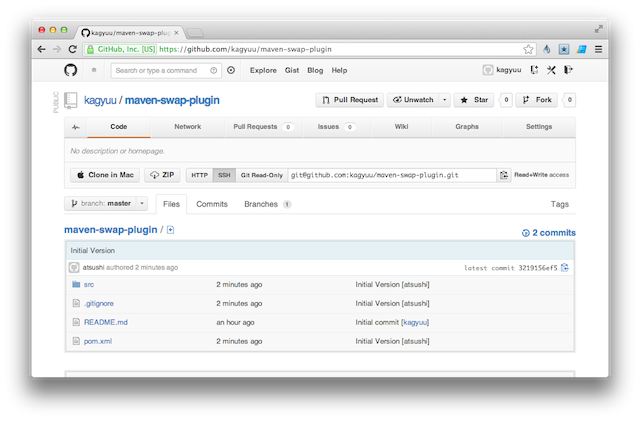Open the branch: master dropdown
Viewport: 640px width, 421px height.
click(x=106, y=203)
